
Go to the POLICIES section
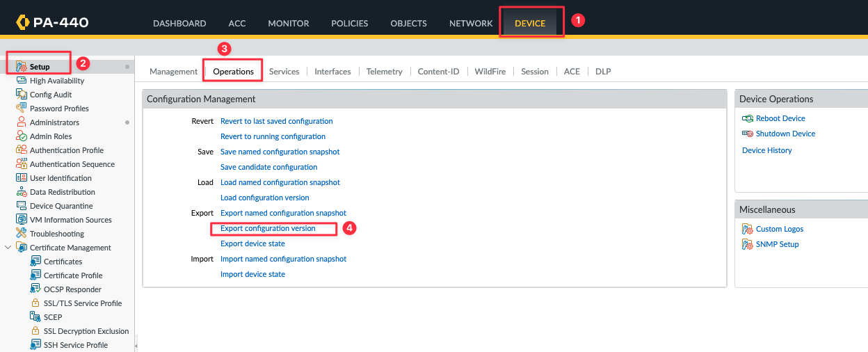[x=350, y=23]
